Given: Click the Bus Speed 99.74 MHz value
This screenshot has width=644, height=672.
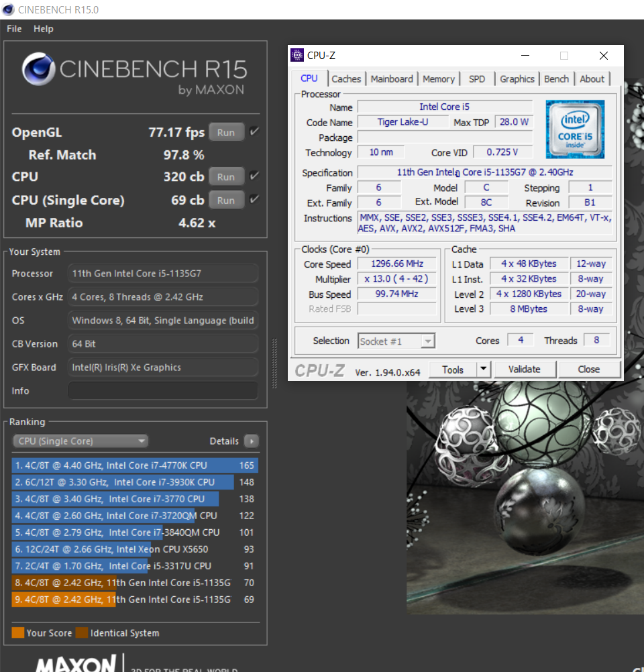Looking at the screenshot, I should [397, 294].
